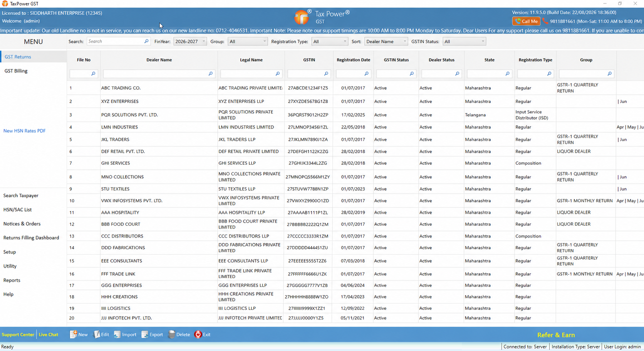Click the New record toolbar icon
The height and width of the screenshot is (351, 644).
point(73,334)
